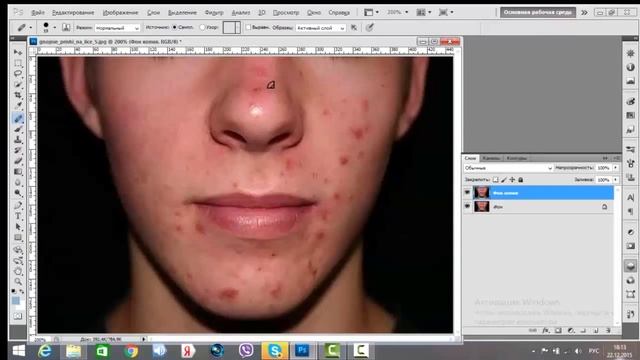The image size is (640, 360).
Task: Click tablet pressure icon in options bar
Action: 369,27
